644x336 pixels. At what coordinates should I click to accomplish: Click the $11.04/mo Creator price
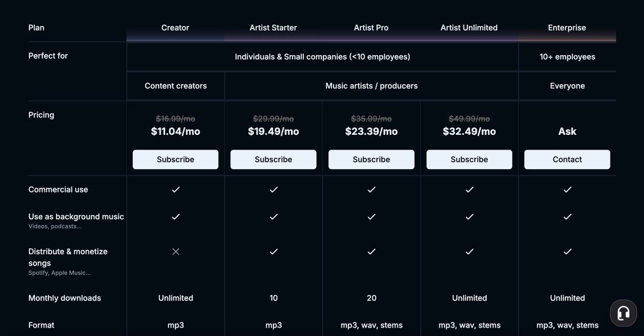pos(175,132)
